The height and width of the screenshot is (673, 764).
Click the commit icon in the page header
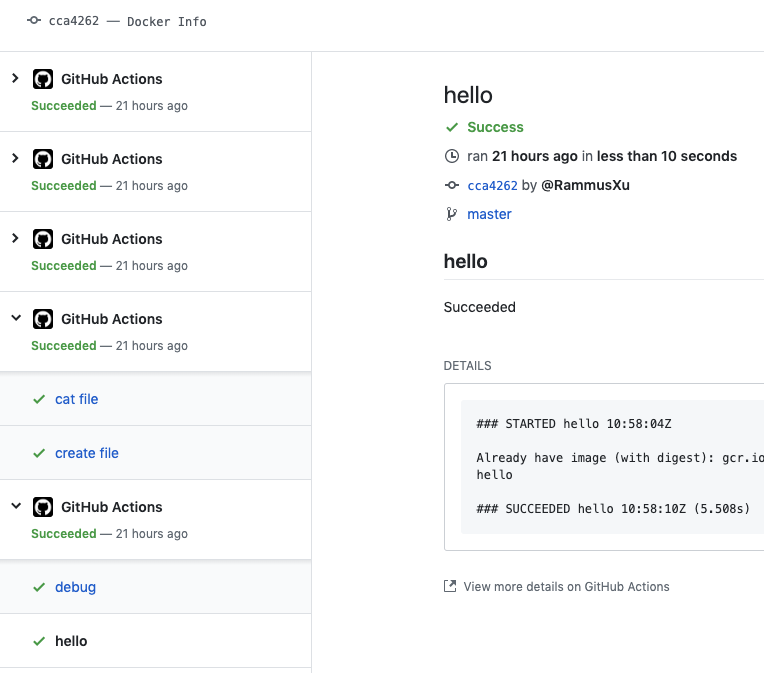point(35,21)
